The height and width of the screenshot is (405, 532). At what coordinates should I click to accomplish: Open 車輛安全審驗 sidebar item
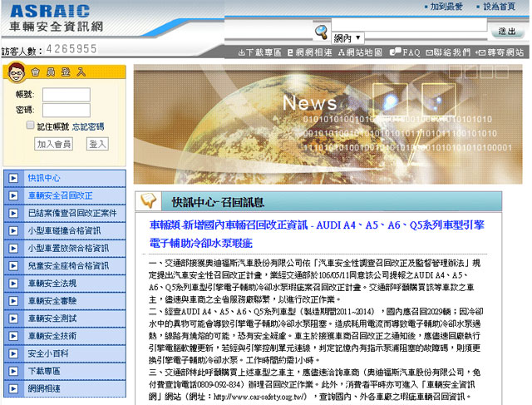(52, 301)
